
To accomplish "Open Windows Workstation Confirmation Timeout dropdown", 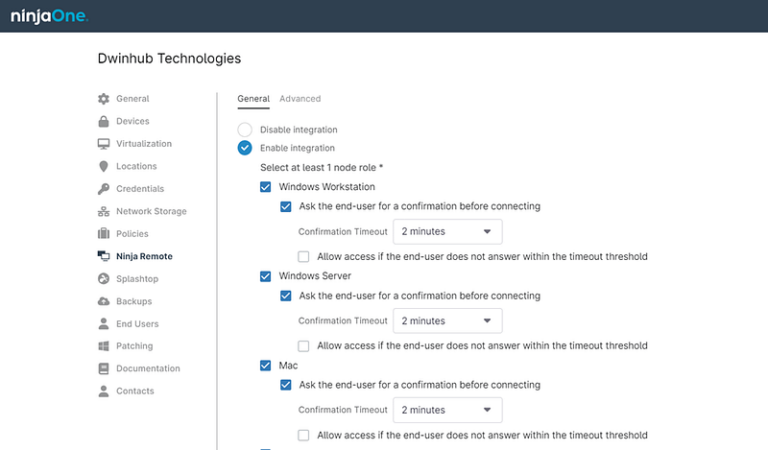I will [x=448, y=232].
